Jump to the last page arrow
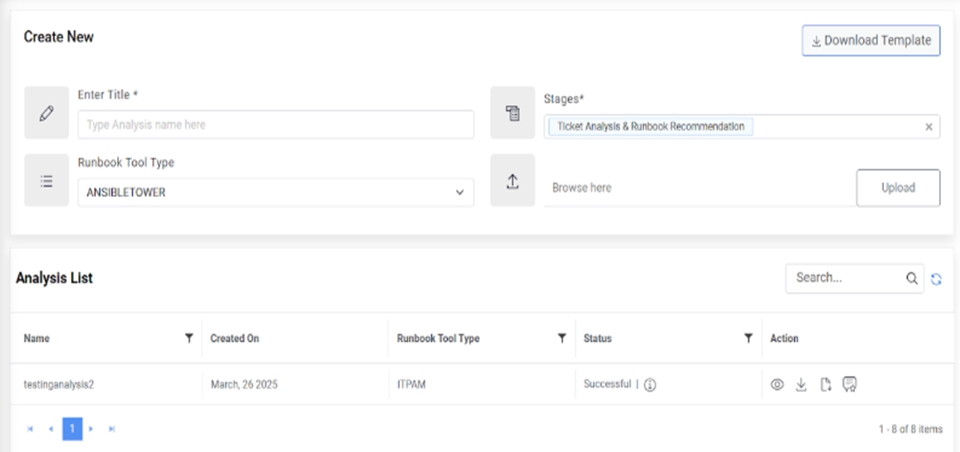 click(x=111, y=428)
